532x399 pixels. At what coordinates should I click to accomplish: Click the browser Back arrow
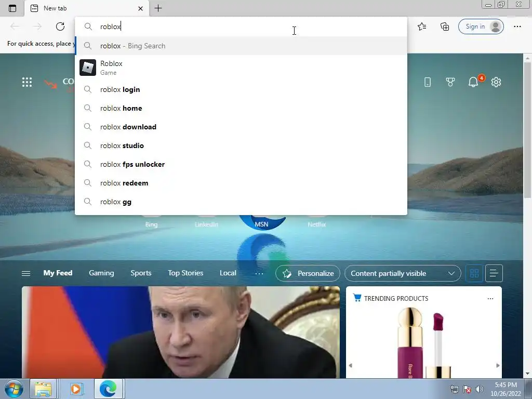tap(15, 26)
